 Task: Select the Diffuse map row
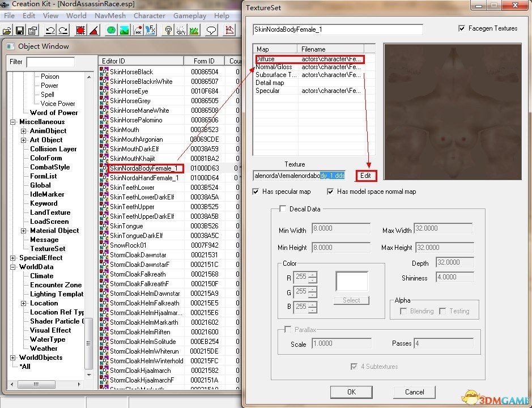[310, 59]
